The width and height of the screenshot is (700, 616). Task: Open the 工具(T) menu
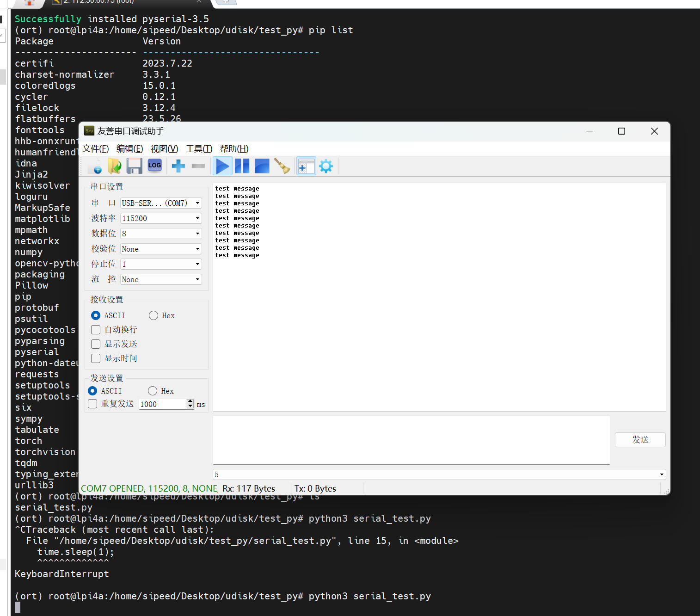[199, 148]
